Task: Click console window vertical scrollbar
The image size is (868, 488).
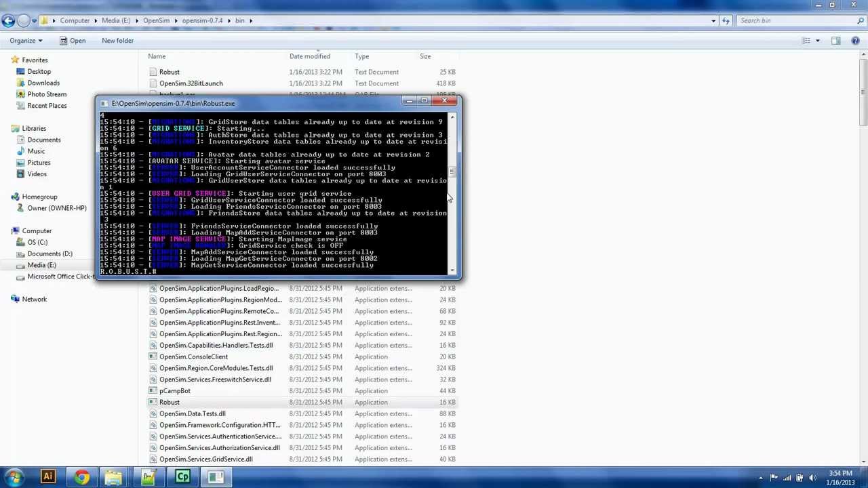Action: coord(452,193)
